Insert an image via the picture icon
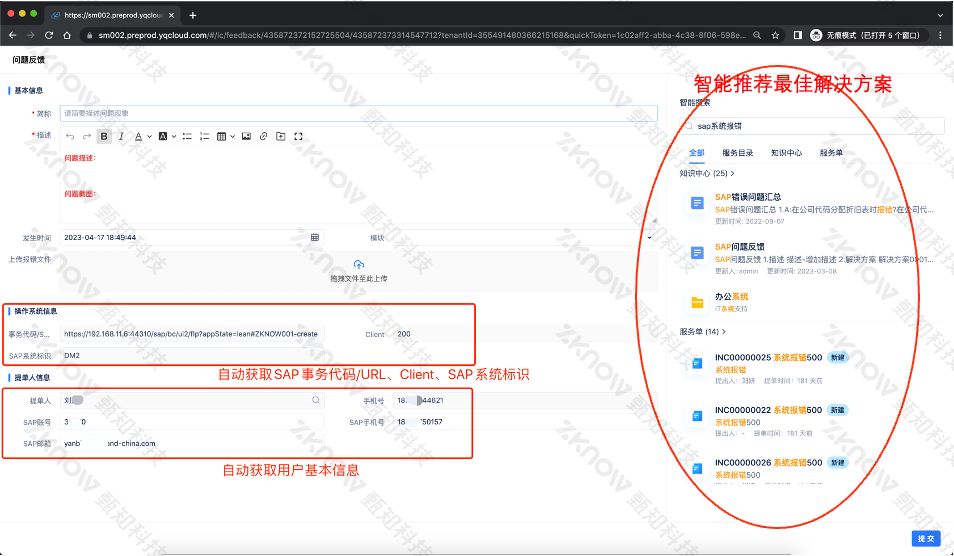 click(x=245, y=136)
